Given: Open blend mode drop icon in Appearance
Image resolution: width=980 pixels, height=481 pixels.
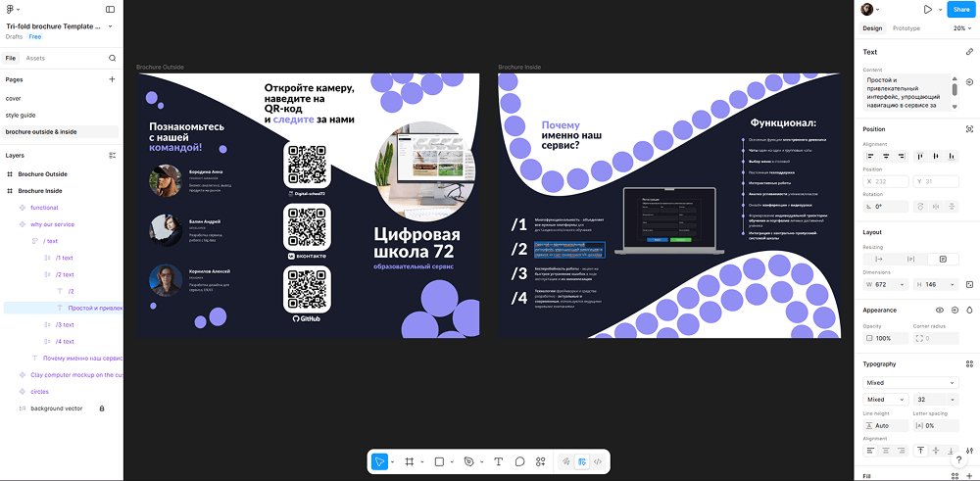Looking at the screenshot, I should coord(969,310).
